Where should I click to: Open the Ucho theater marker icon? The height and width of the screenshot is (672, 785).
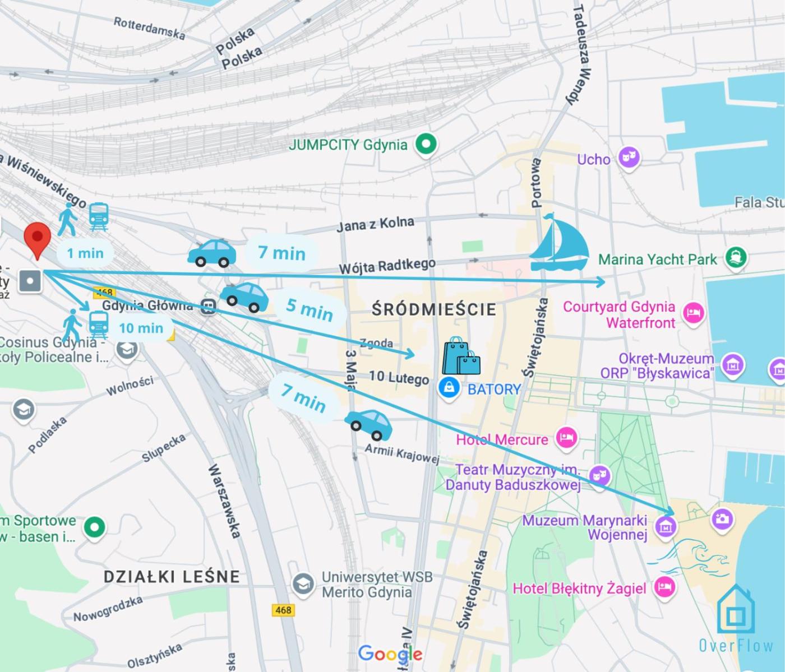(x=629, y=158)
